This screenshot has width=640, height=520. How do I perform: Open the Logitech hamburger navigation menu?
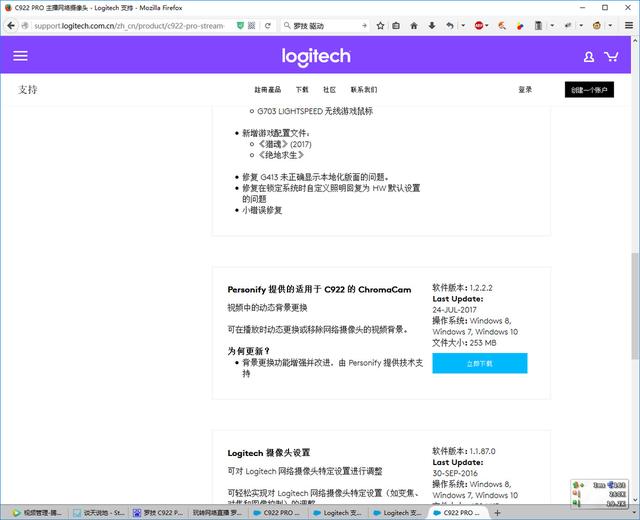click(x=20, y=56)
